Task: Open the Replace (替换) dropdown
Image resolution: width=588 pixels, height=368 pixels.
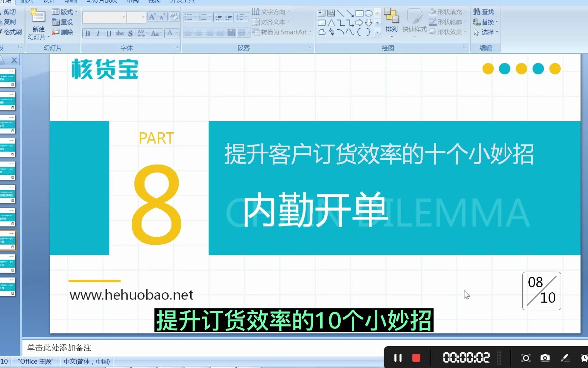Action: pos(486,22)
